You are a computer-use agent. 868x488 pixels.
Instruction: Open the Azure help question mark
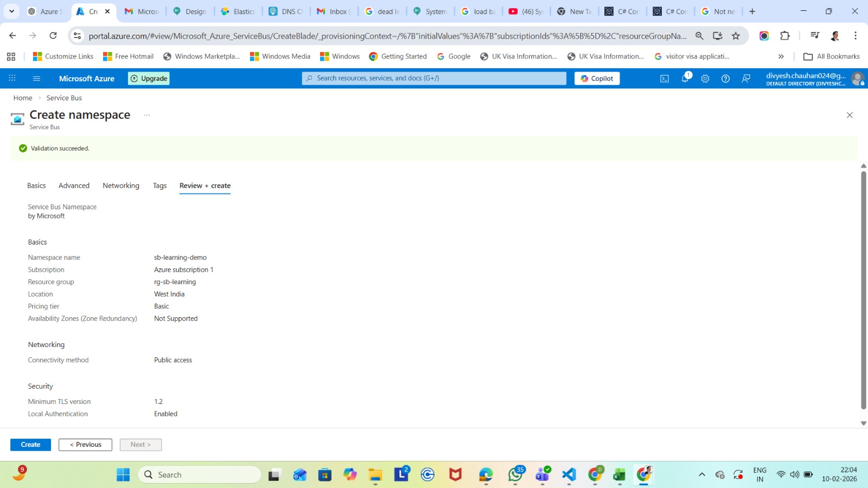pyautogui.click(x=725, y=79)
